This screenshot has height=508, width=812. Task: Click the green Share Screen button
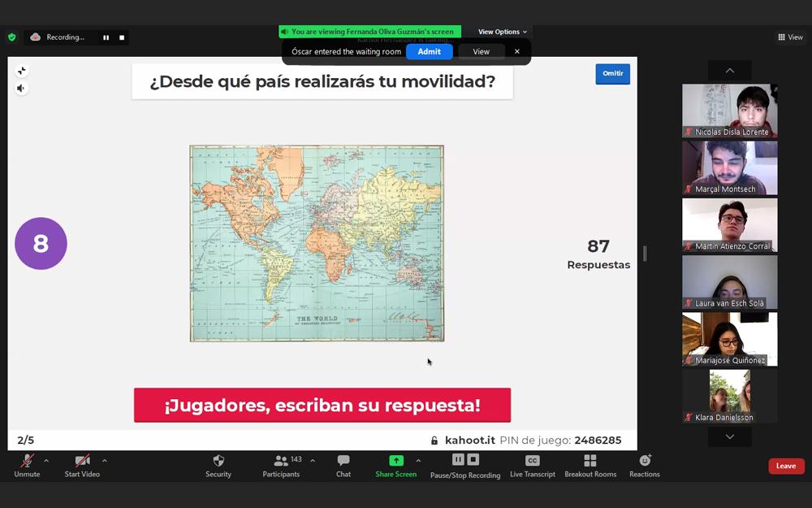coord(396,466)
